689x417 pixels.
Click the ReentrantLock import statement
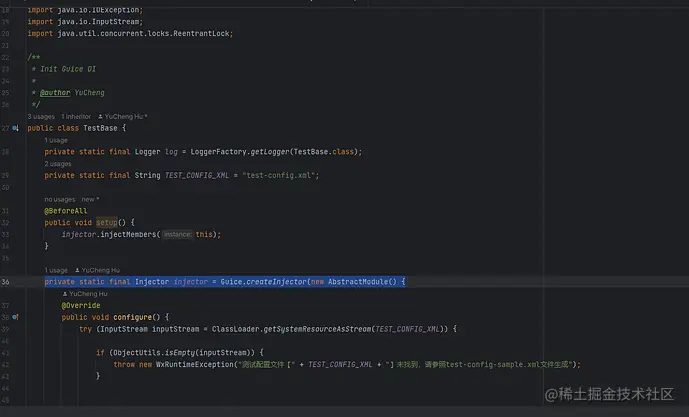point(130,33)
